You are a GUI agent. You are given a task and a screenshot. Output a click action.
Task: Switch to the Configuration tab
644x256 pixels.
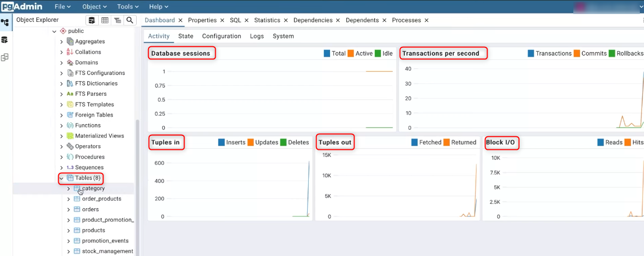221,36
